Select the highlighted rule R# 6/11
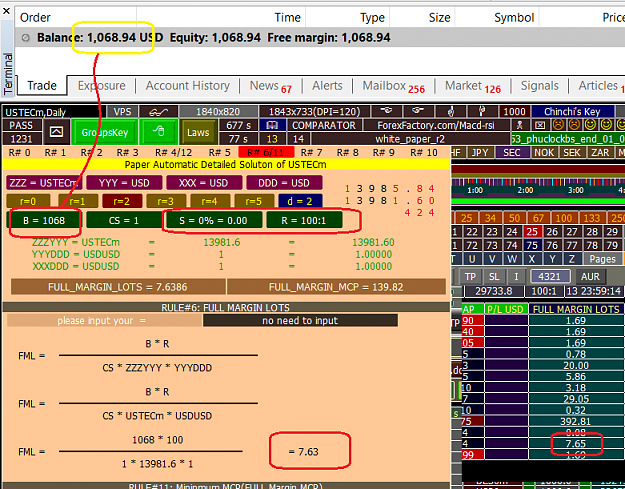The width and height of the screenshot is (625, 489). 266,152
